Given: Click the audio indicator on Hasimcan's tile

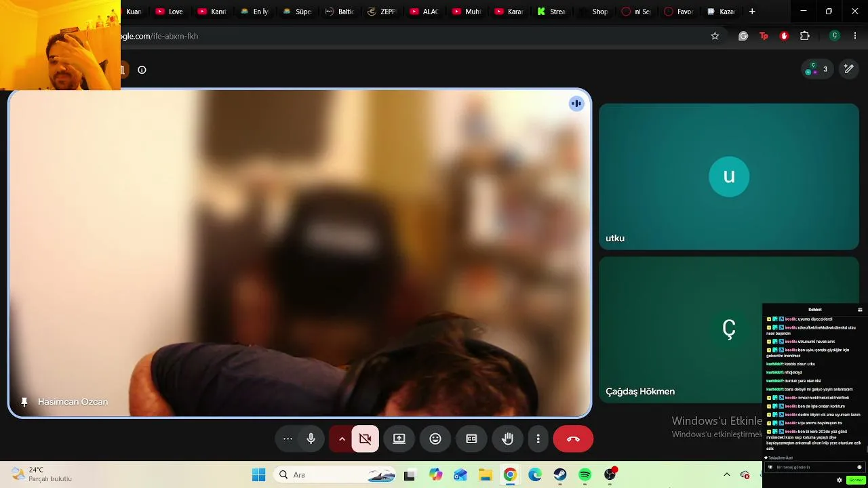Looking at the screenshot, I should click(x=576, y=104).
